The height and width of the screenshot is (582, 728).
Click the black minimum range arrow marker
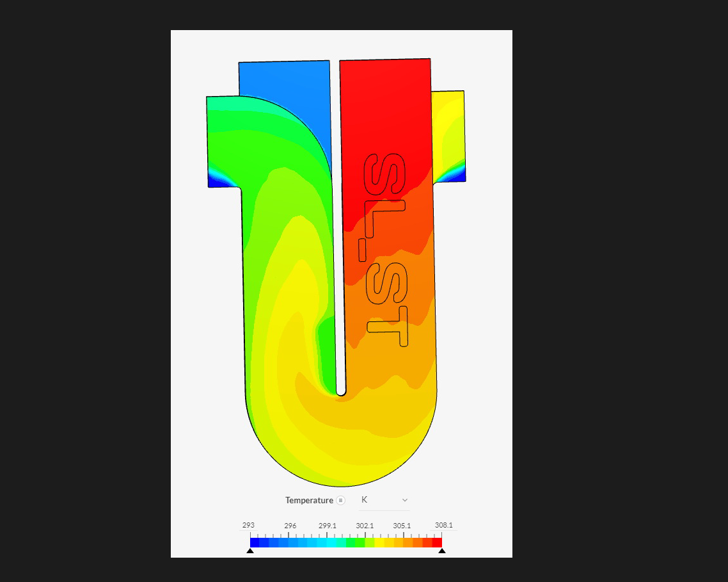point(249,550)
